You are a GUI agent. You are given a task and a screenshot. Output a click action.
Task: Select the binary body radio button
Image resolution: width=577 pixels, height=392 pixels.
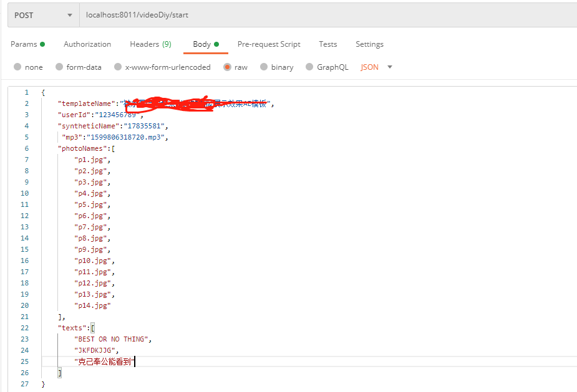coord(264,67)
